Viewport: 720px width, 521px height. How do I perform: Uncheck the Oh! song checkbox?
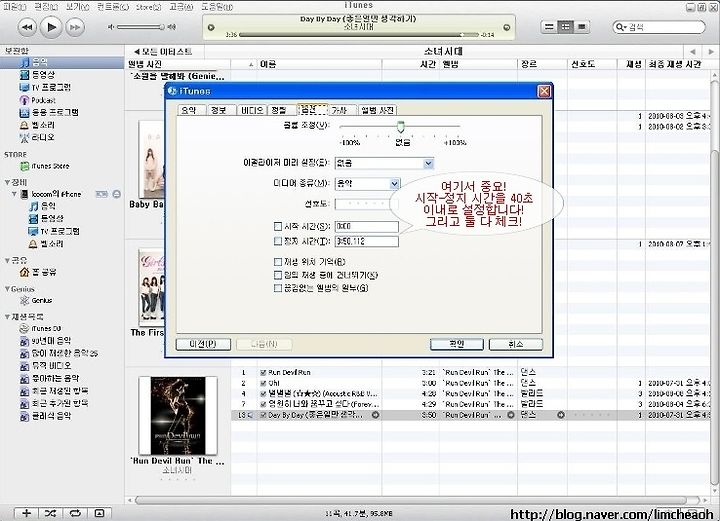point(263,383)
